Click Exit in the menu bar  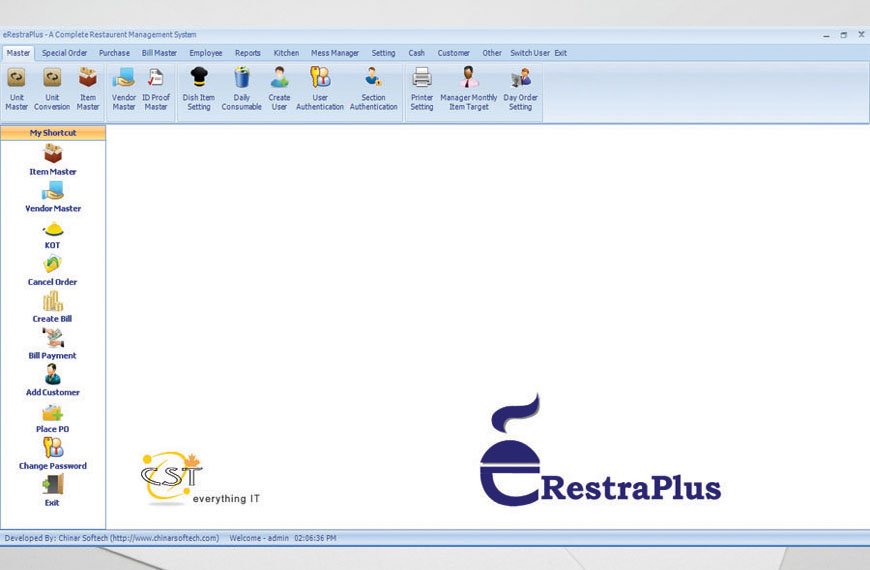(x=561, y=53)
